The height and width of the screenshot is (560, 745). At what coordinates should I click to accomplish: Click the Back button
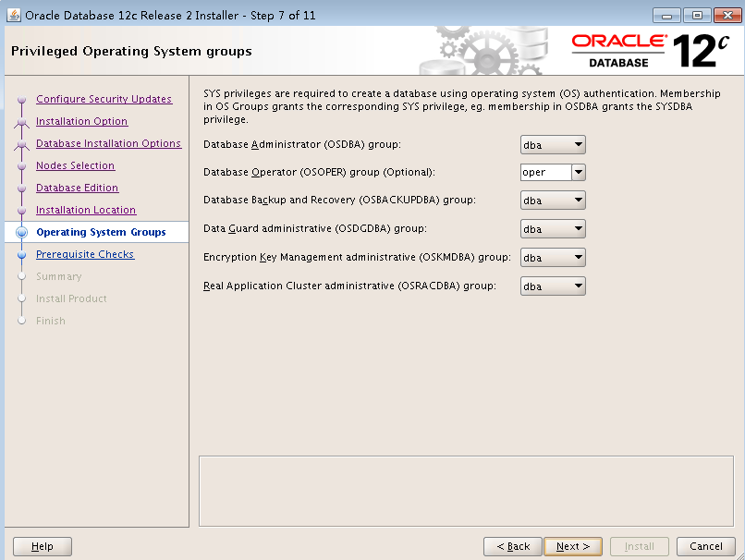513,546
